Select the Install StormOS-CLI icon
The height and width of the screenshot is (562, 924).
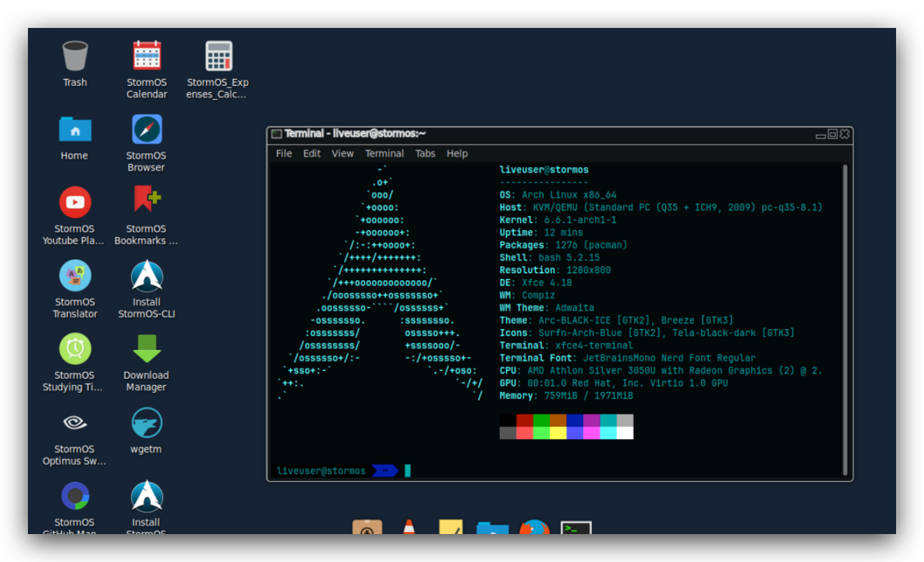point(147,276)
